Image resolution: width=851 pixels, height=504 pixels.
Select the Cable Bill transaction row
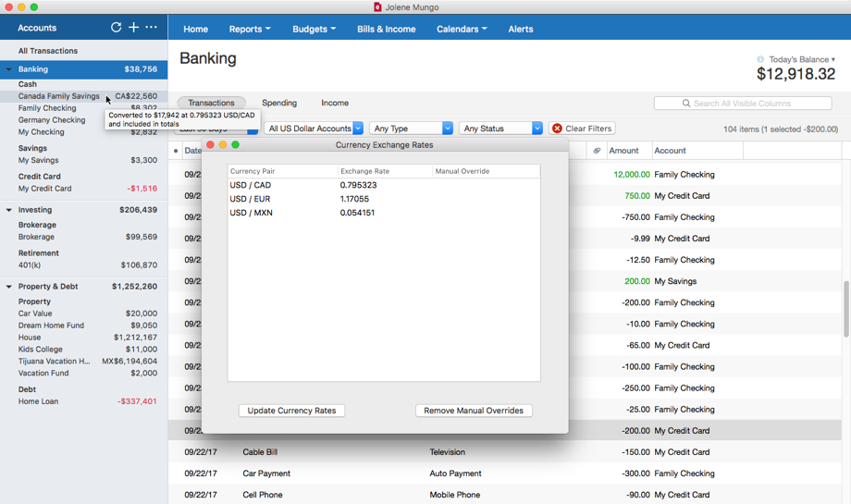(505, 452)
